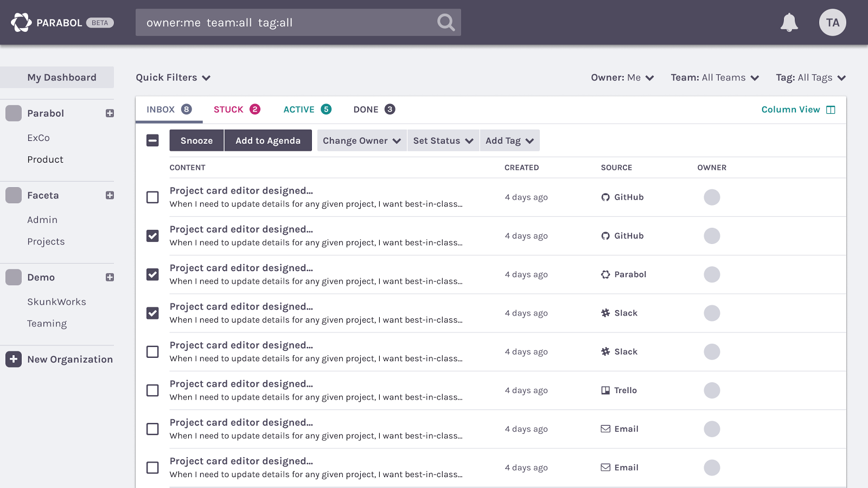The image size is (868, 488).
Task: Click the Slack icon in the unchecked Slack row
Action: coord(605,351)
